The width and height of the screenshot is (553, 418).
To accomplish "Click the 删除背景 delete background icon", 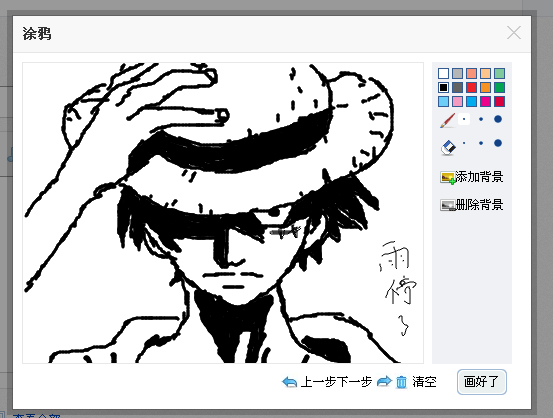I will pos(448,205).
